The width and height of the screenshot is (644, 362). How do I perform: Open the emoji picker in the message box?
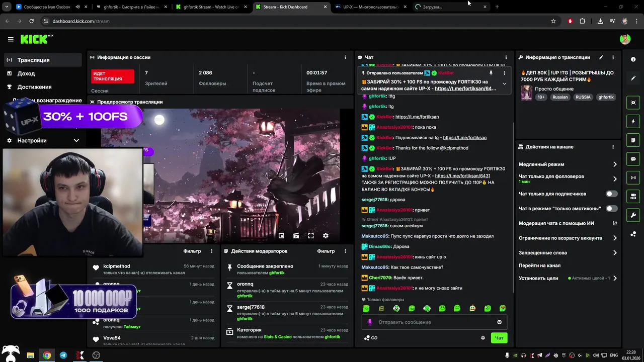500,322
